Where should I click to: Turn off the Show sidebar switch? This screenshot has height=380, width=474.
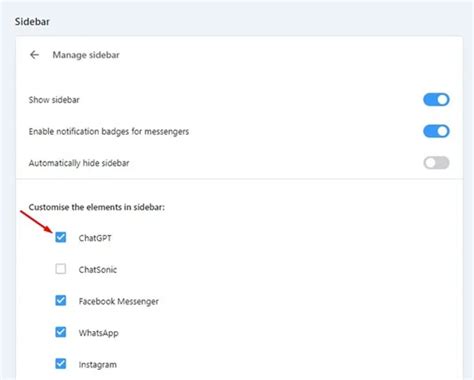(436, 100)
